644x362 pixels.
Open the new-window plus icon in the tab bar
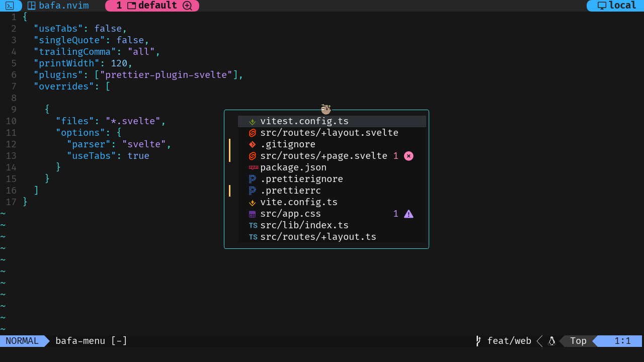(188, 6)
